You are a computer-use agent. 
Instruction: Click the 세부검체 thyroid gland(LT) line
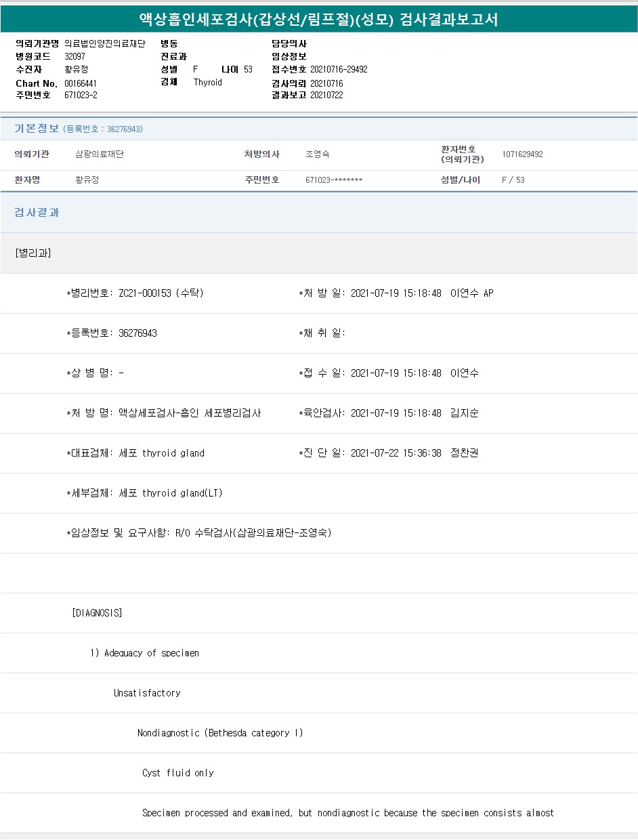(x=144, y=493)
